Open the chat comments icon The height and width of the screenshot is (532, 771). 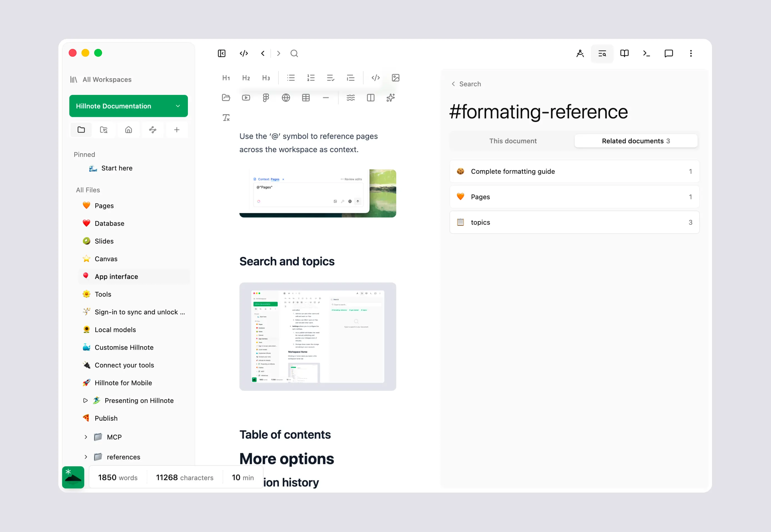tap(668, 53)
